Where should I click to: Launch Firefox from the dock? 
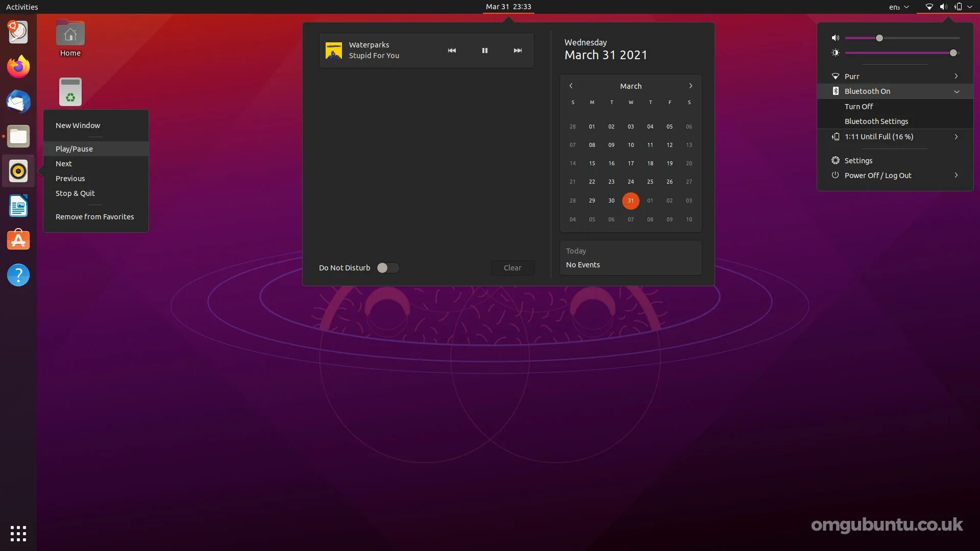point(18,67)
